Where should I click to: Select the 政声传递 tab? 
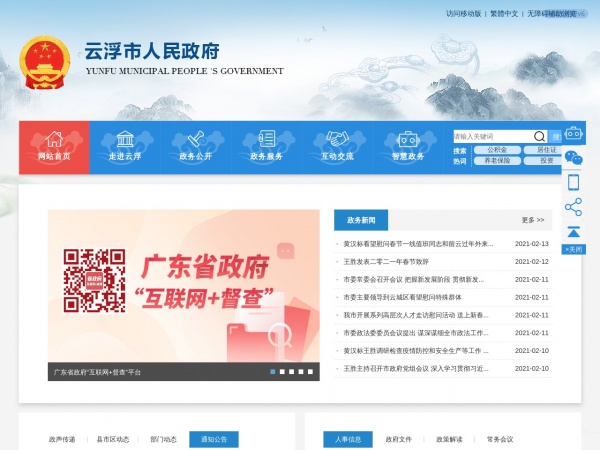click(x=62, y=439)
